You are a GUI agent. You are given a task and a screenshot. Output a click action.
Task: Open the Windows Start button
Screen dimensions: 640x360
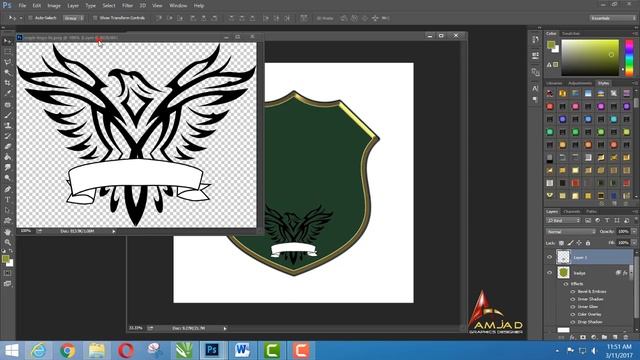coord(11,350)
